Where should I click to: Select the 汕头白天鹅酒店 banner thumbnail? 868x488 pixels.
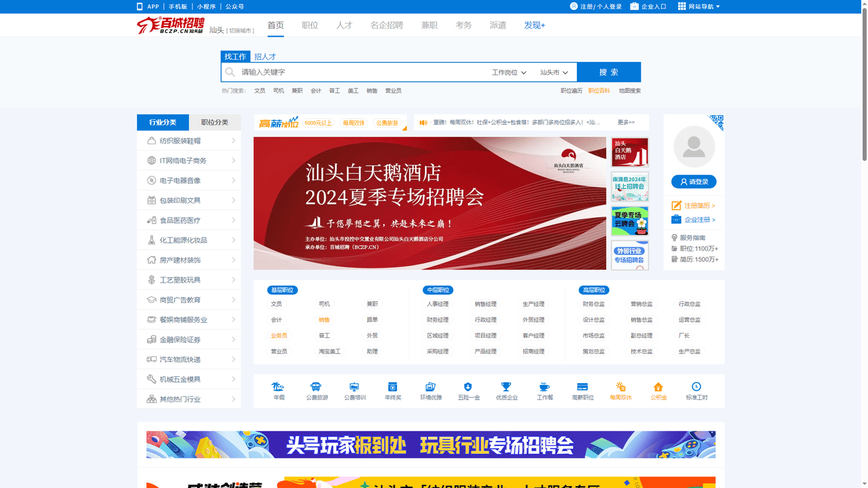tap(630, 152)
